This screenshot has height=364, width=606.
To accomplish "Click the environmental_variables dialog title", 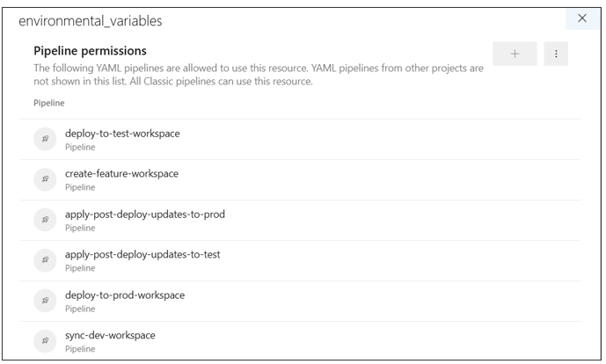I will [x=91, y=21].
